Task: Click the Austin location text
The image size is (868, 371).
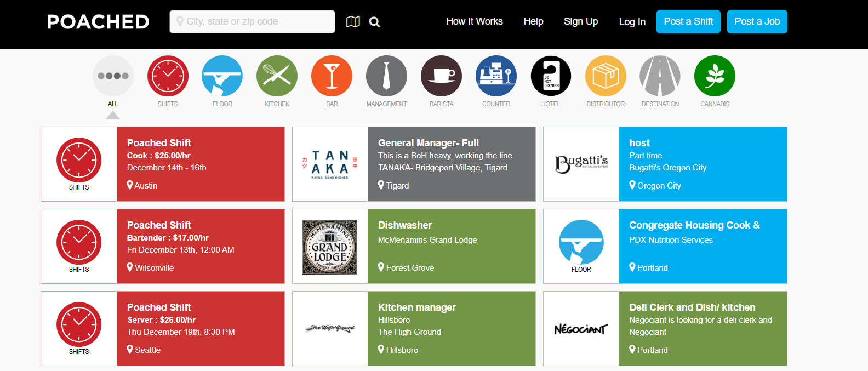Action: (x=146, y=186)
